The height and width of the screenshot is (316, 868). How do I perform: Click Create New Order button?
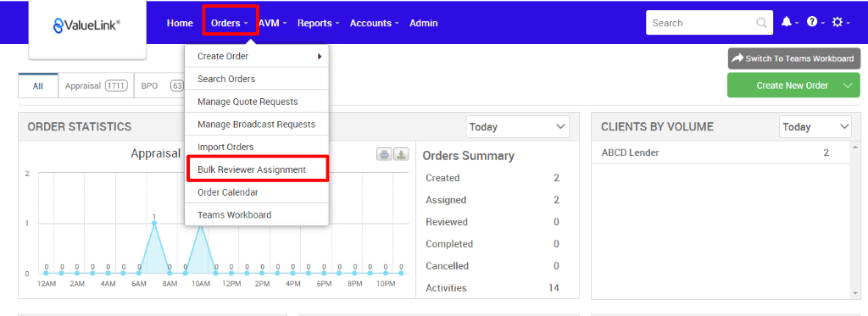[x=793, y=86]
